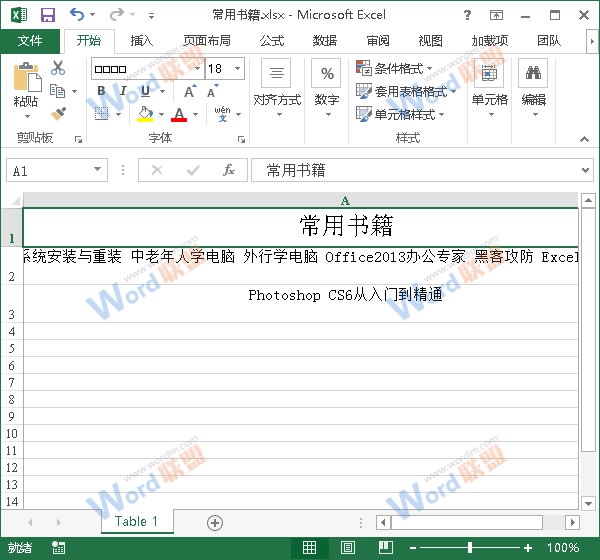Open the File (文件) tab
The width and height of the screenshot is (600, 560).
(x=30, y=41)
